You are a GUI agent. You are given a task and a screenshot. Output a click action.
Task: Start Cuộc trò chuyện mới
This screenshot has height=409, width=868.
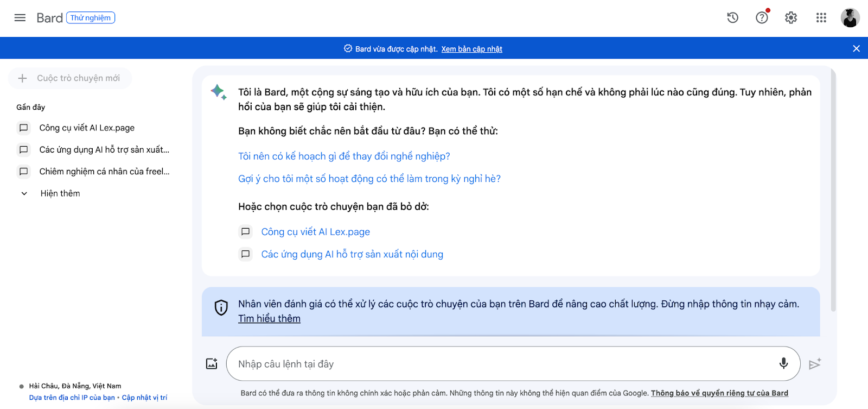tap(70, 78)
